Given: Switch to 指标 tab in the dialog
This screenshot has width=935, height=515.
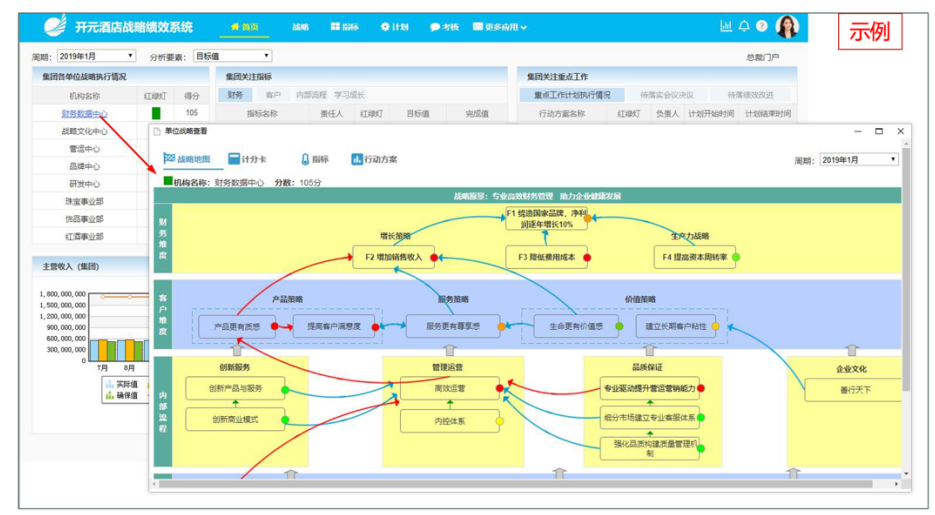Looking at the screenshot, I should pyautogui.click(x=315, y=159).
